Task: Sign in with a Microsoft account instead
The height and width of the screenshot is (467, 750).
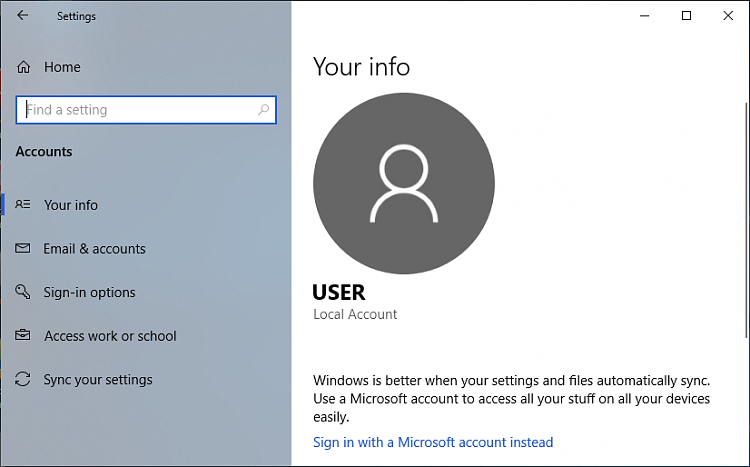Action: (x=433, y=442)
